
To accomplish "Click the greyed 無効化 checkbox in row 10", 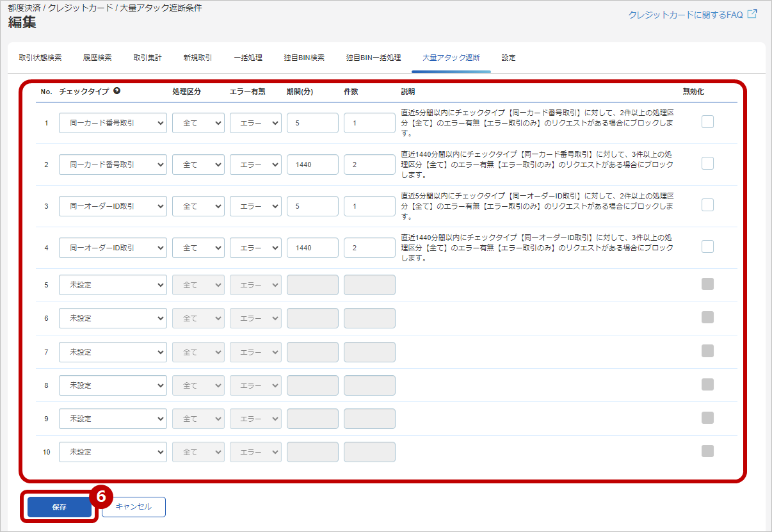I will [707, 451].
